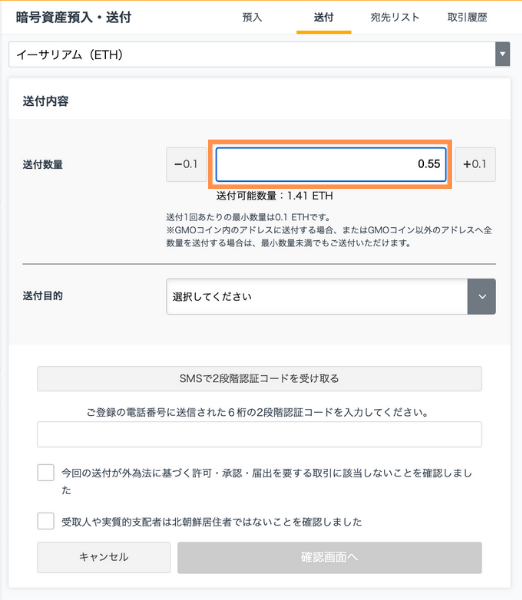
Task: Click the currency selector dropdown arrow icon
Action: [502, 54]
